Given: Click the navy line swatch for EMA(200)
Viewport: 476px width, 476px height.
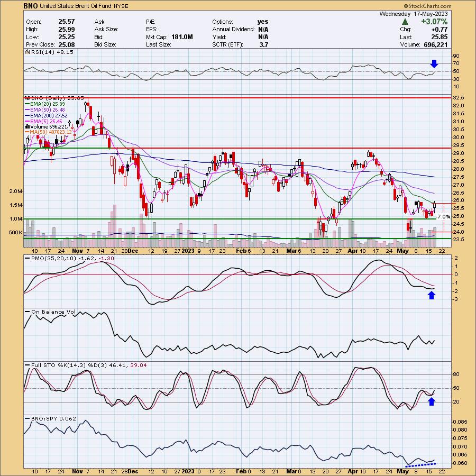Looking at the screenshot, I should pyautogui.click(x=28, y=115).
